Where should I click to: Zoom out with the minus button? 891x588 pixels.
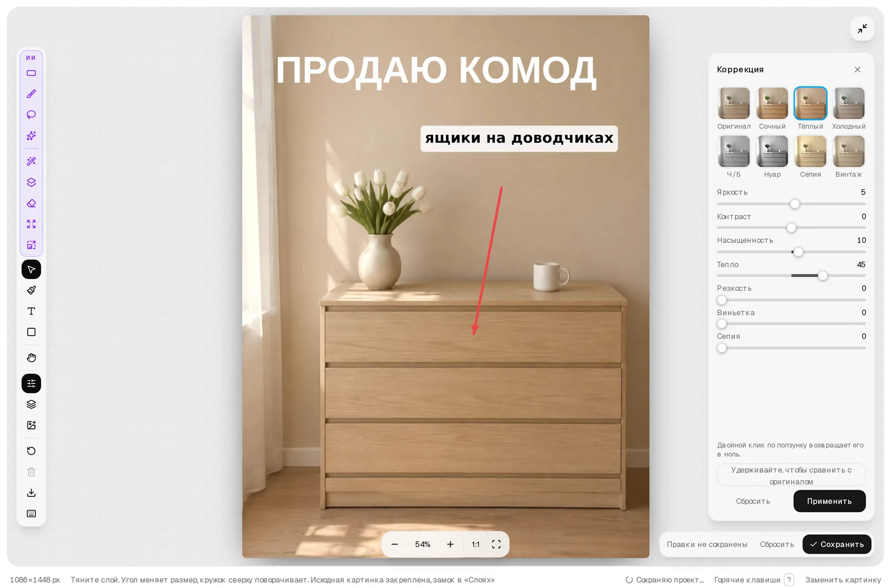click(395, 544)
